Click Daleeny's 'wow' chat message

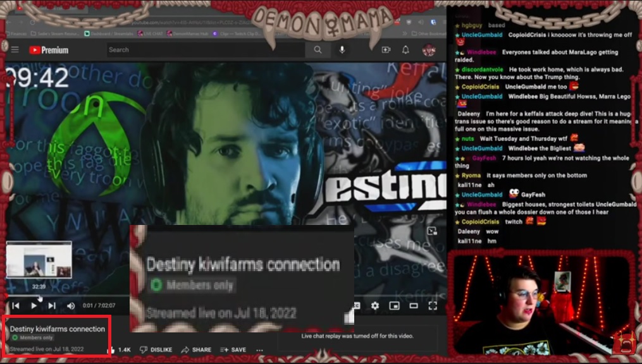478,231
